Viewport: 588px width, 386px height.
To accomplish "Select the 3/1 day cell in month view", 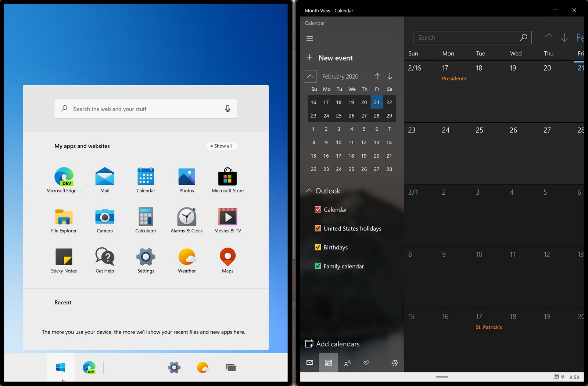I will (x=421, y=216).
